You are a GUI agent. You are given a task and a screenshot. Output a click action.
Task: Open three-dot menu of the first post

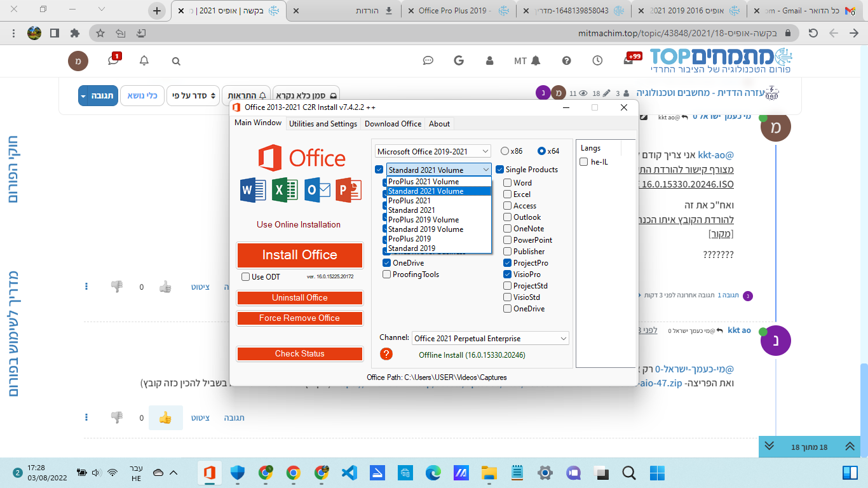pyautogui.click(x=86, y=287)
